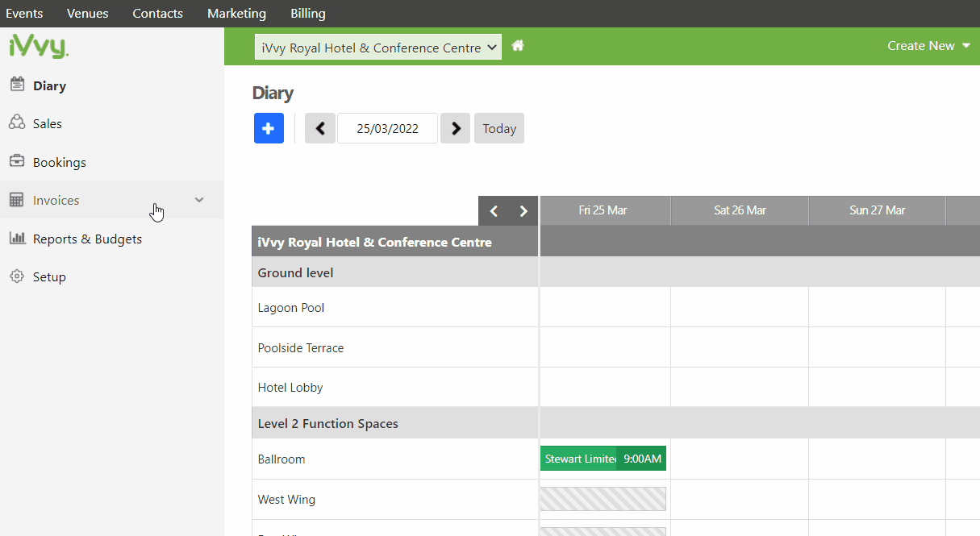The height and width of the screenshot is (536, 980).
Task: Select the Sat 26 Mar column header
Action: tap(740, 210)
